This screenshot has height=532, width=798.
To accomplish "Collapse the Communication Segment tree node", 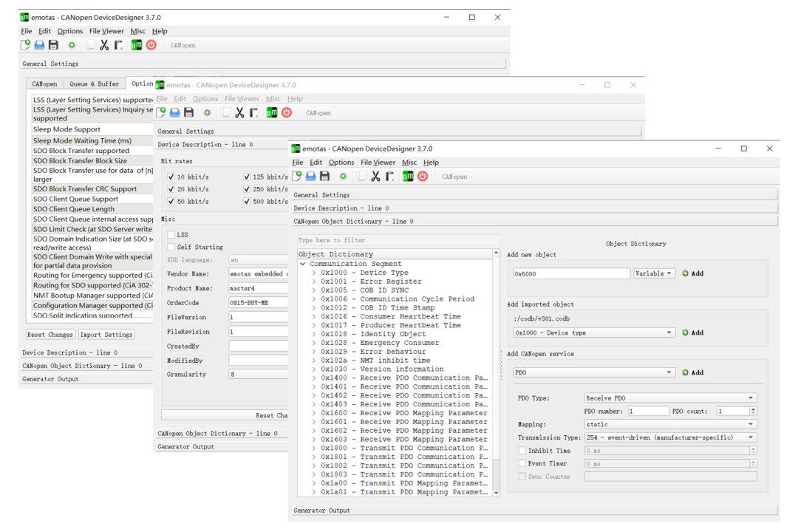I will coord(303,264).
